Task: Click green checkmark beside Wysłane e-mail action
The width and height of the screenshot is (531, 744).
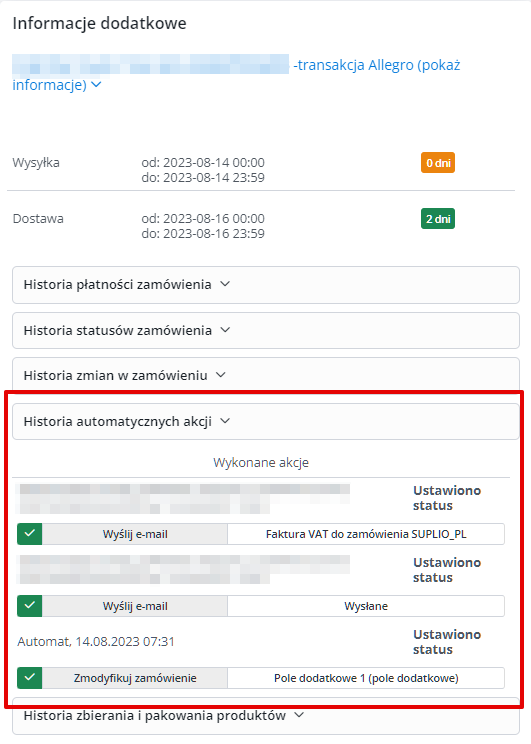Action: tap(29, 606)
